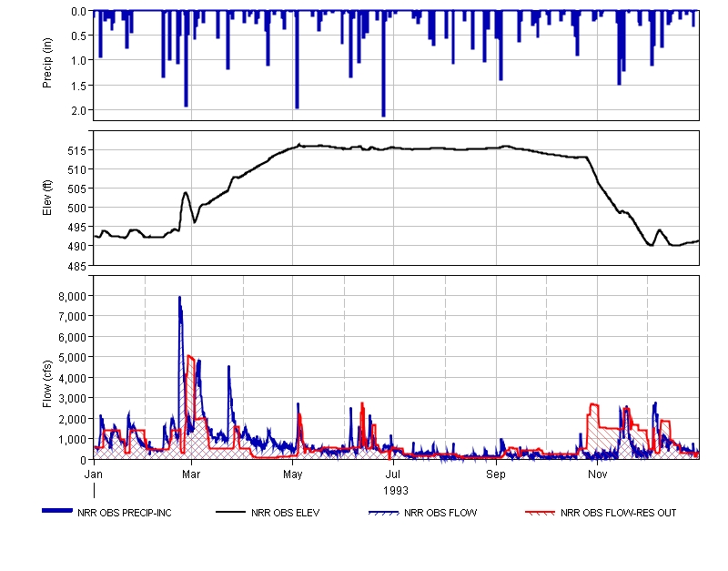Click the NRR OBS PRECIP-INC legend label

pos(125,513)
